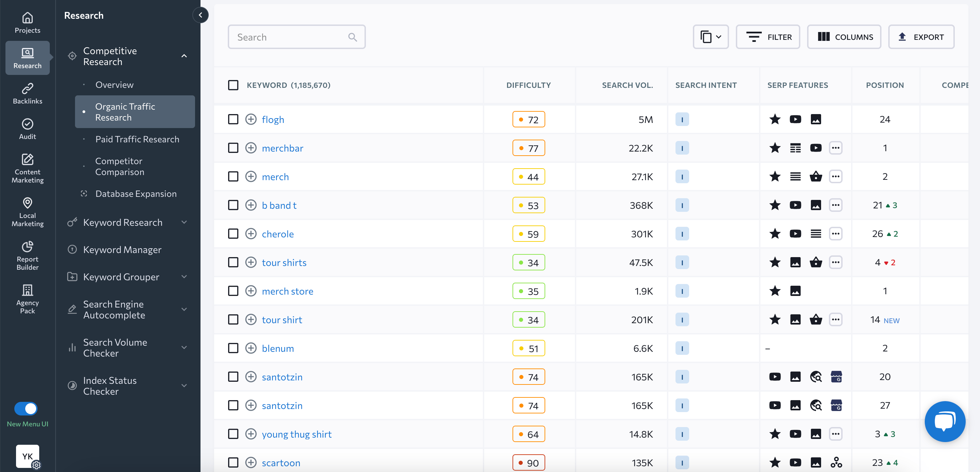Image resolution: width=980 pixels, height=472 pixels.
Task: Toggle off the New Menu UI switch
Action: pos(26,409)
